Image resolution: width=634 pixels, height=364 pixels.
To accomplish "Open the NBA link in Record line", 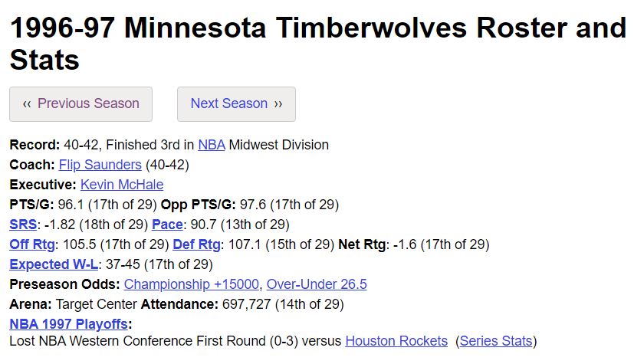I will tap(212, 145).
